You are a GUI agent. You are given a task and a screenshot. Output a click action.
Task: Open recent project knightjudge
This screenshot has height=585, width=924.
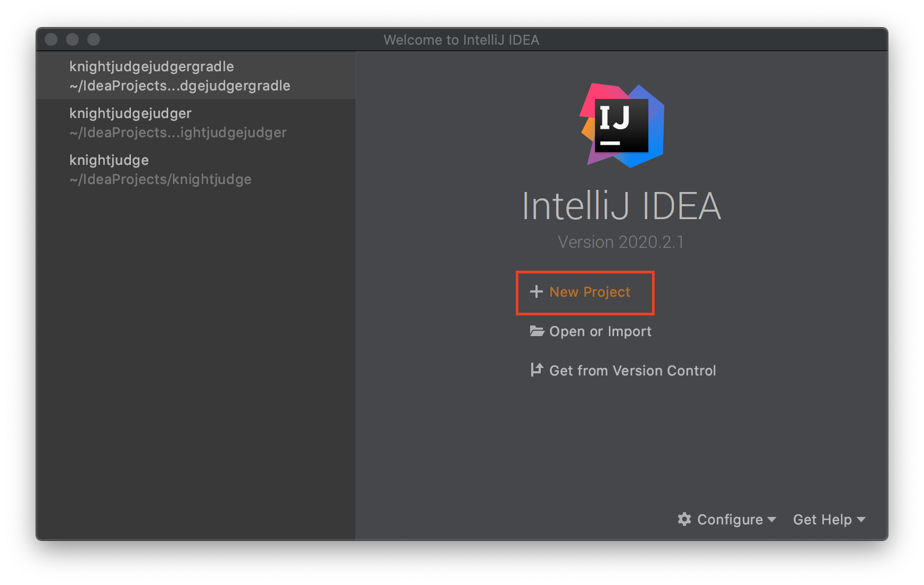(196, 169)
